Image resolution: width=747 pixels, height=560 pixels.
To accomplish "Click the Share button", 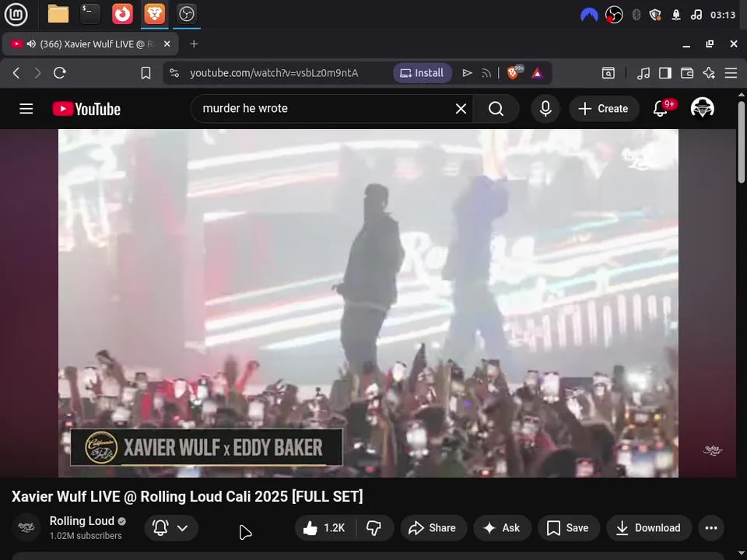I will [433, 527].
